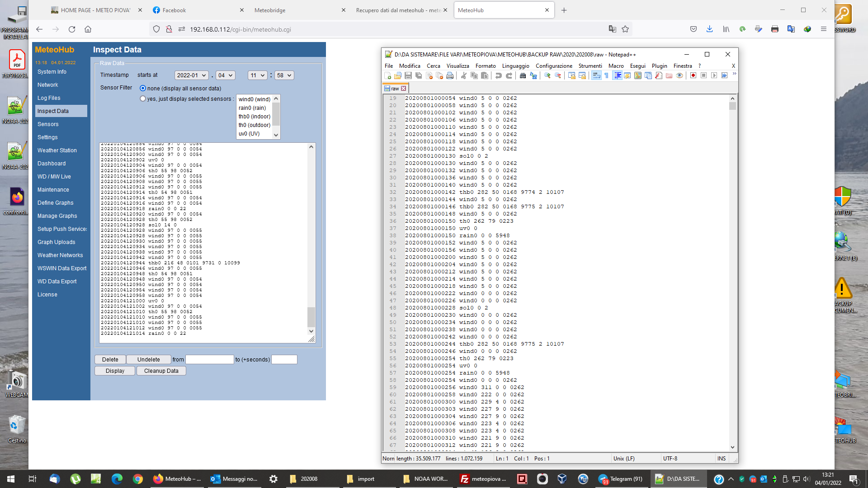Click the Delete button in MeteoHub

(110, 360)
